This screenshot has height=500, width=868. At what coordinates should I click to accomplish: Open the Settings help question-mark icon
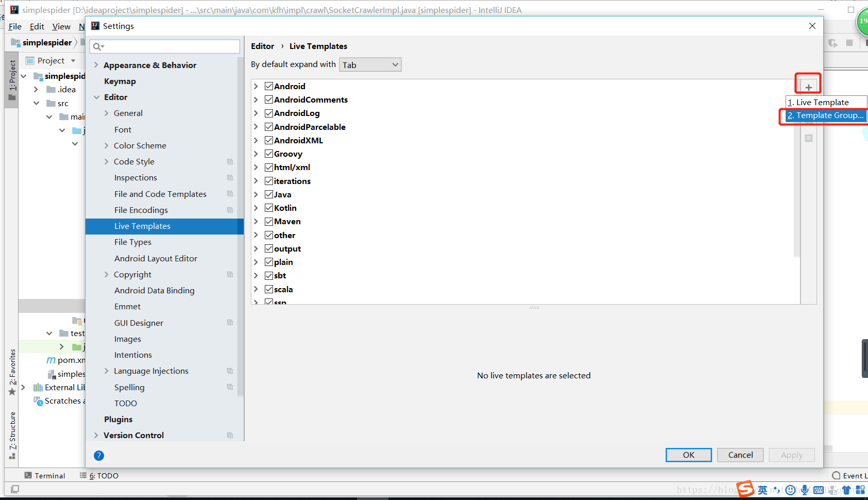[x=99, y=455]
